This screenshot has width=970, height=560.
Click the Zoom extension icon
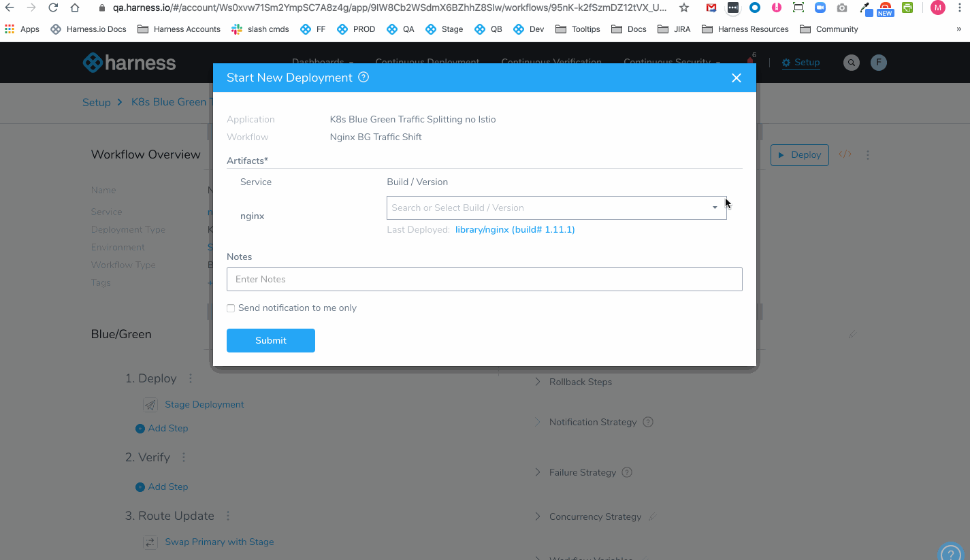tap(820, 8)
